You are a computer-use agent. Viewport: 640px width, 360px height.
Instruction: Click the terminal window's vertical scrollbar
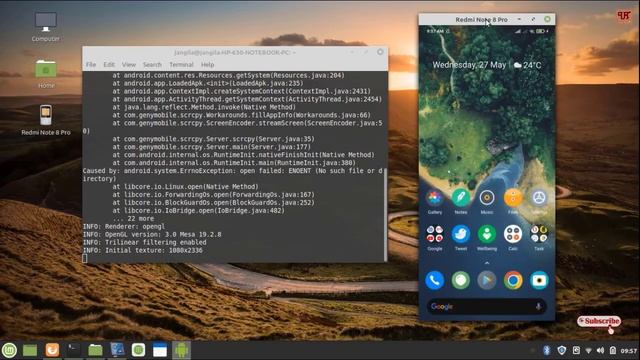[385, 214]
